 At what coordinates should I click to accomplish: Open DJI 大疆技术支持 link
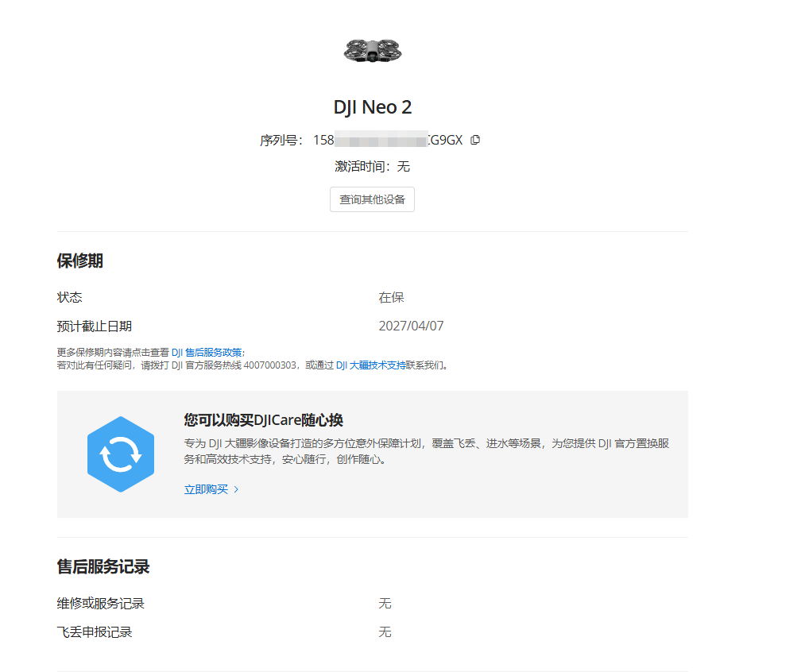370,365
